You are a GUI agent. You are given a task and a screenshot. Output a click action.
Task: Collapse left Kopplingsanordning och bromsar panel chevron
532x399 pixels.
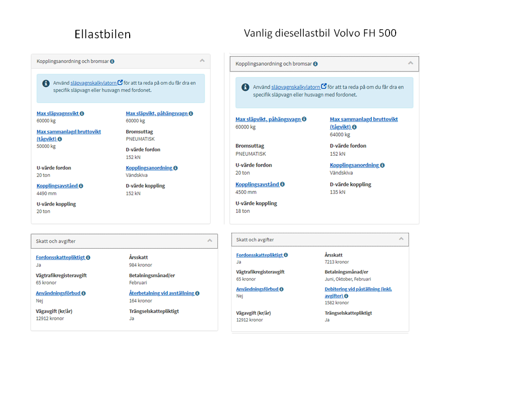(x=202, y=61)
